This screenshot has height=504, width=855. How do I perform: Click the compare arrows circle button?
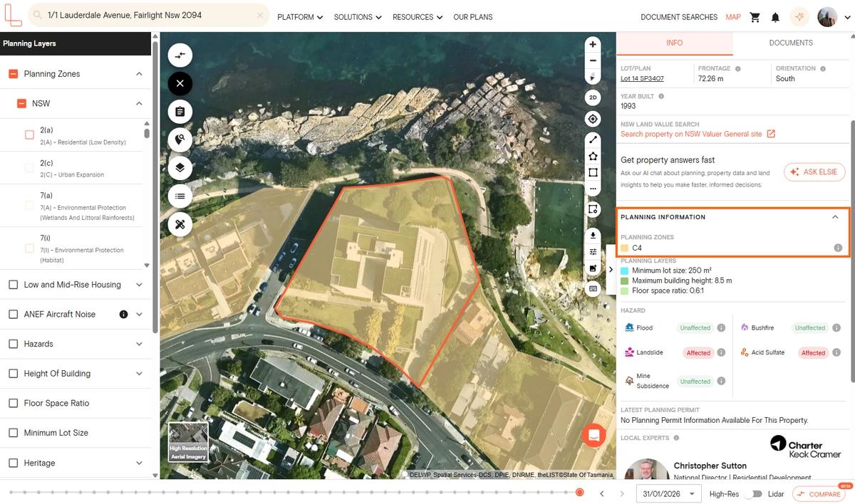[180, 56]
